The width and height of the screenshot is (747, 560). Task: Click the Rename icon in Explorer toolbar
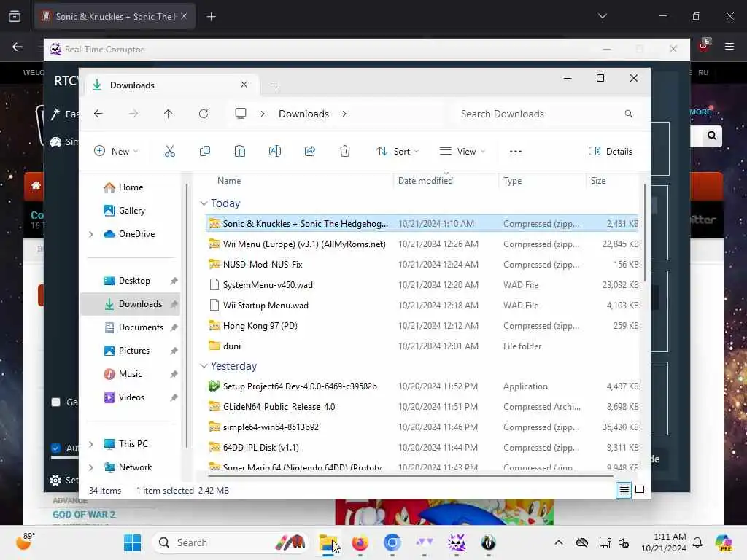pos(275,152)
